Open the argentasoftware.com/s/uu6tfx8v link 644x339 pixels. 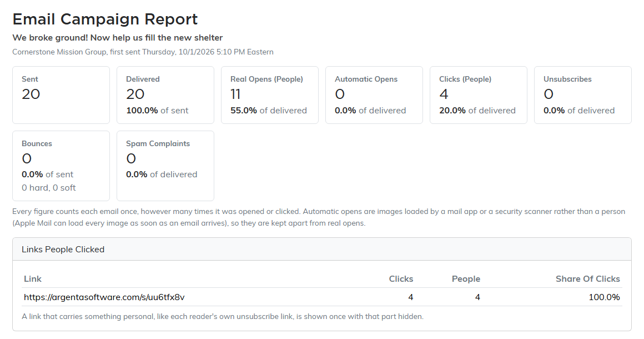pos(104,297)
